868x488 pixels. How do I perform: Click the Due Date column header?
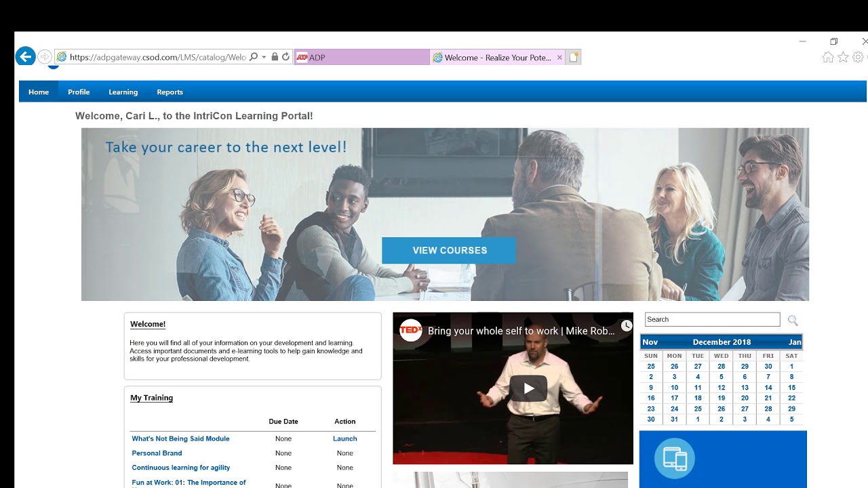click(283, 422)
